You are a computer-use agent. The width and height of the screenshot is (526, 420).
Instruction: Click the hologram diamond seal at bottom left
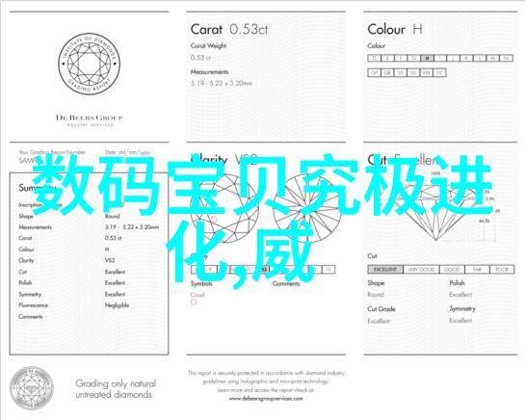(31, 388)
